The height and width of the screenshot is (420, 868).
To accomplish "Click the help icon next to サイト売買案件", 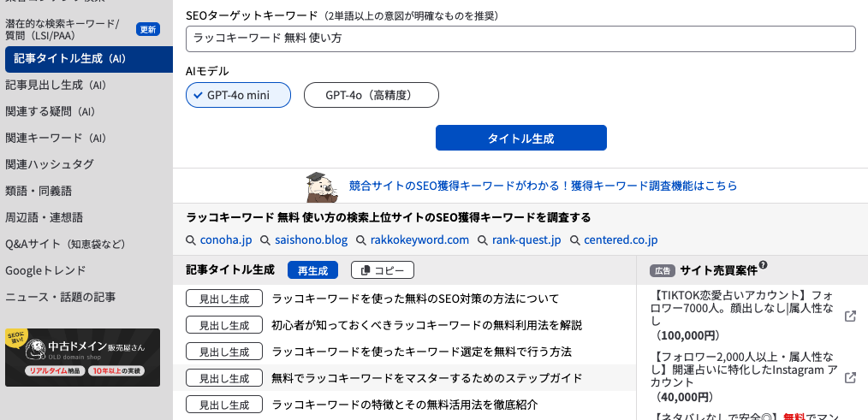I will tap(764, 265).
